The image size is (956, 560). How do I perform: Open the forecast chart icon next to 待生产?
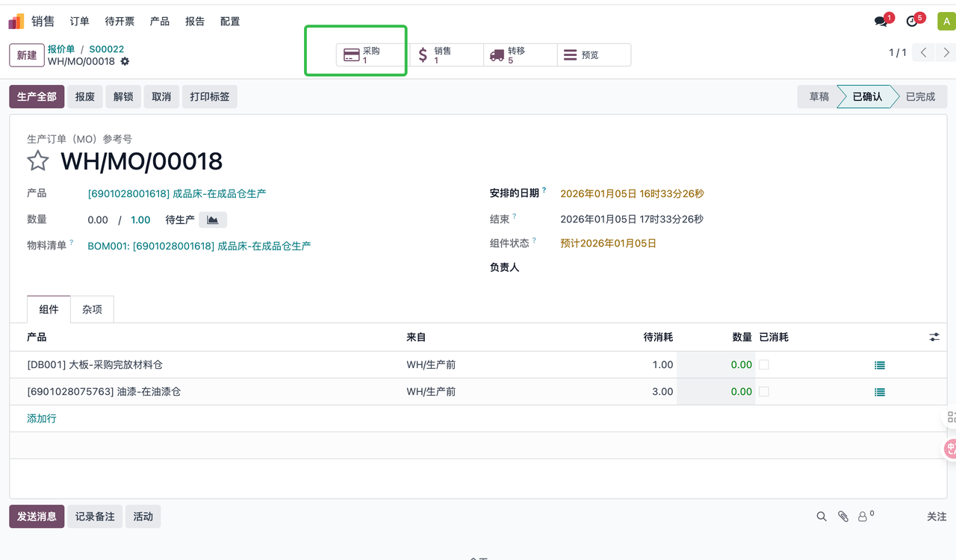(213, 220)
